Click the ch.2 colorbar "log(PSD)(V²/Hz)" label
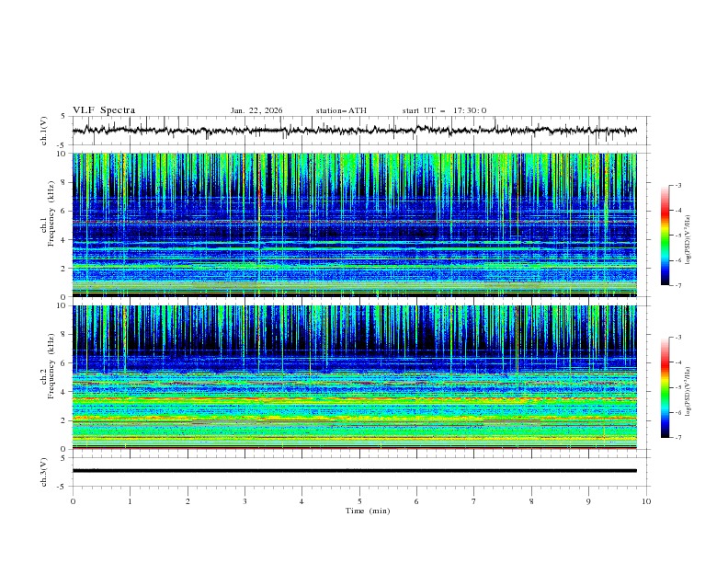Screen dimensions: 728x563 pos(688,392)
